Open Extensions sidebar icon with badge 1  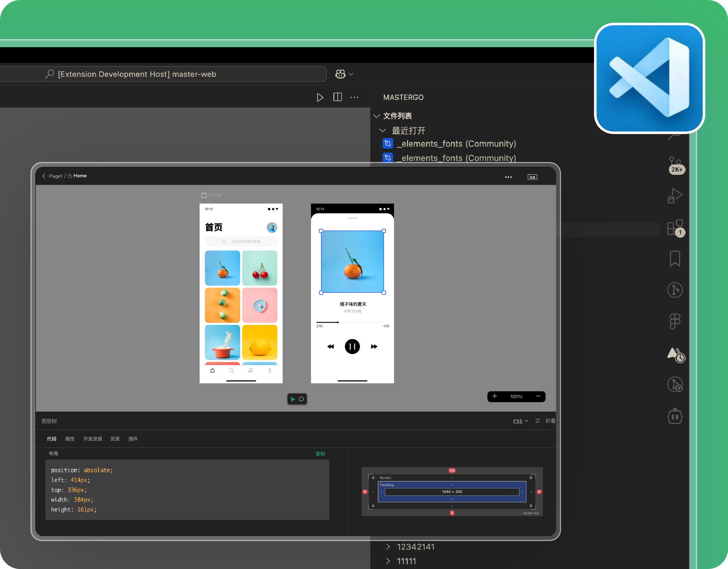click(x=675, y=228)
